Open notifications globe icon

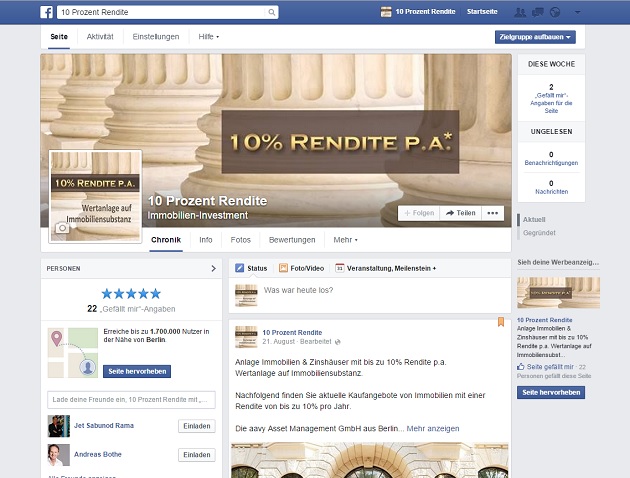tap(555, 12)
